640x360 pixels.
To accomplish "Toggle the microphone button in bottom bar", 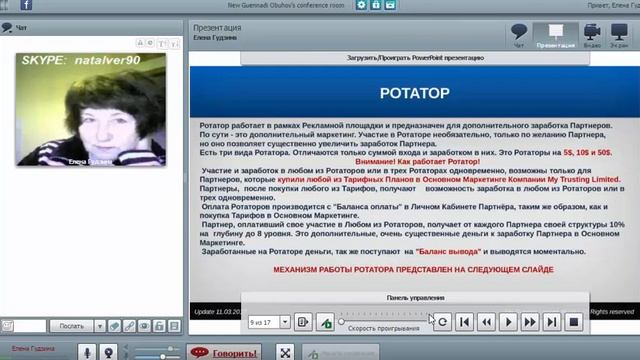I will tap(87, 352).
